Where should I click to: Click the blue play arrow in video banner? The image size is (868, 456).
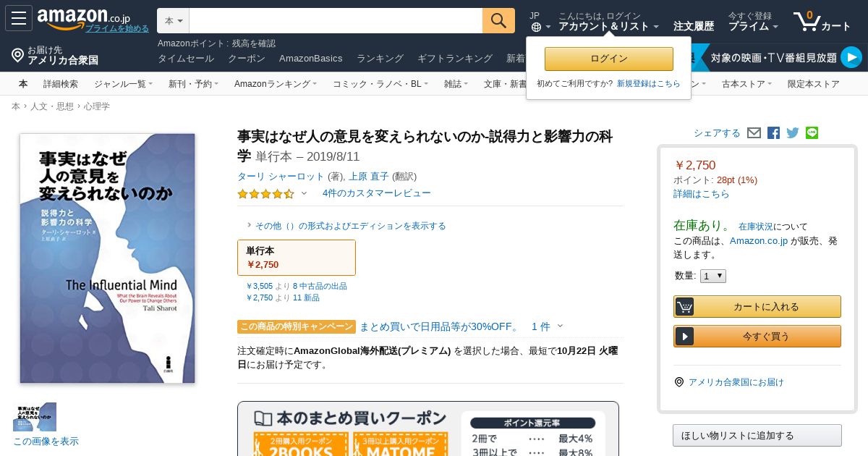(851, 57)
